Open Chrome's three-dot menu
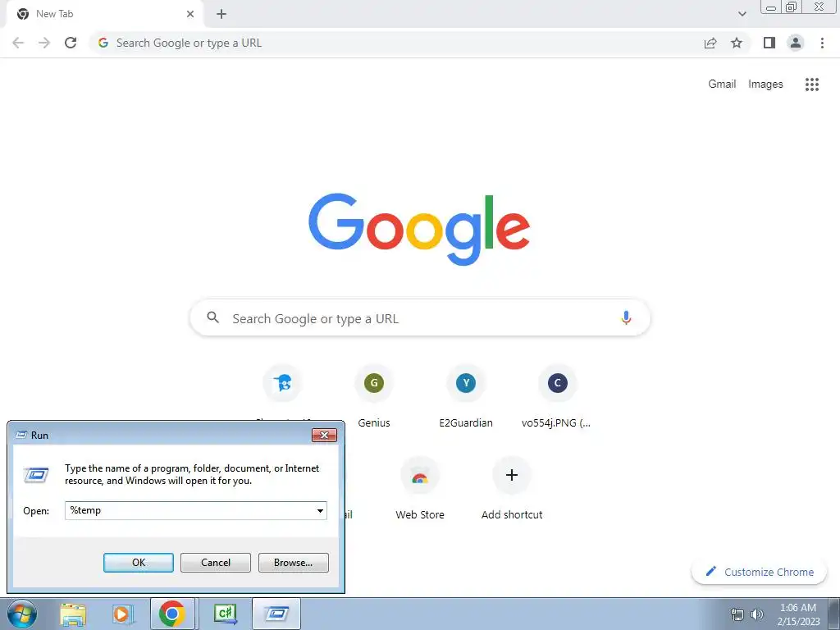Screen dimensions: 840x630 point(822,43)
